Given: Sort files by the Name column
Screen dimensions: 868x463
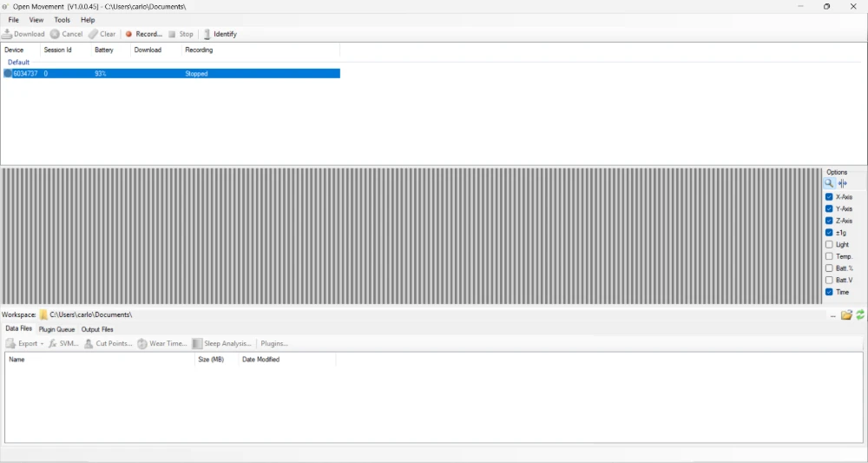Looking at the screenshot, I should [100, 360].
